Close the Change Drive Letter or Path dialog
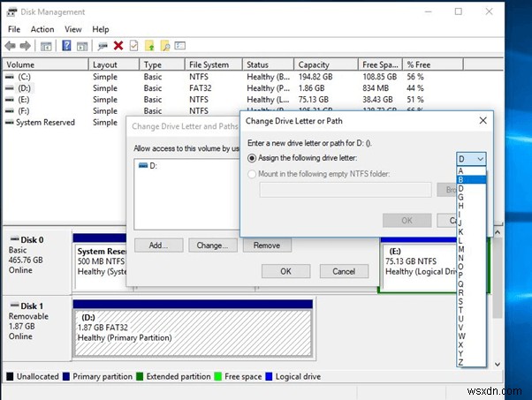This screenshot has height=400, width=532. click(x=483, y=120)
